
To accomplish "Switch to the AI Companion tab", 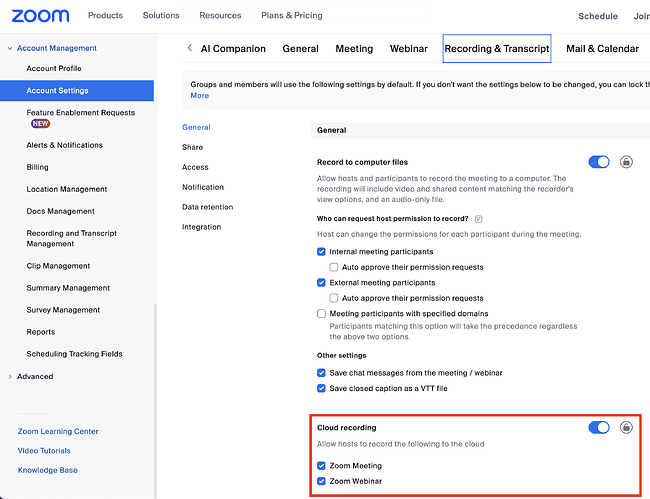I will click(233, 48).
